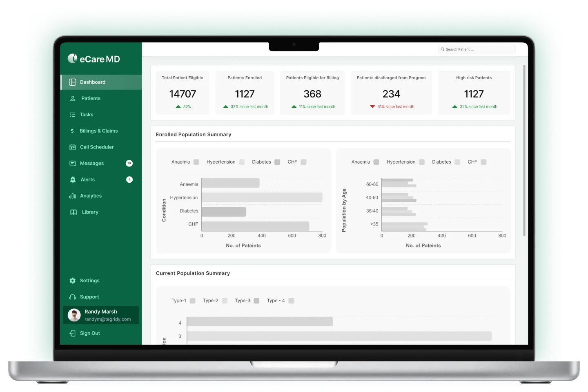Click the search magnifier icon
588x392 pixels.
pos(442,49)
